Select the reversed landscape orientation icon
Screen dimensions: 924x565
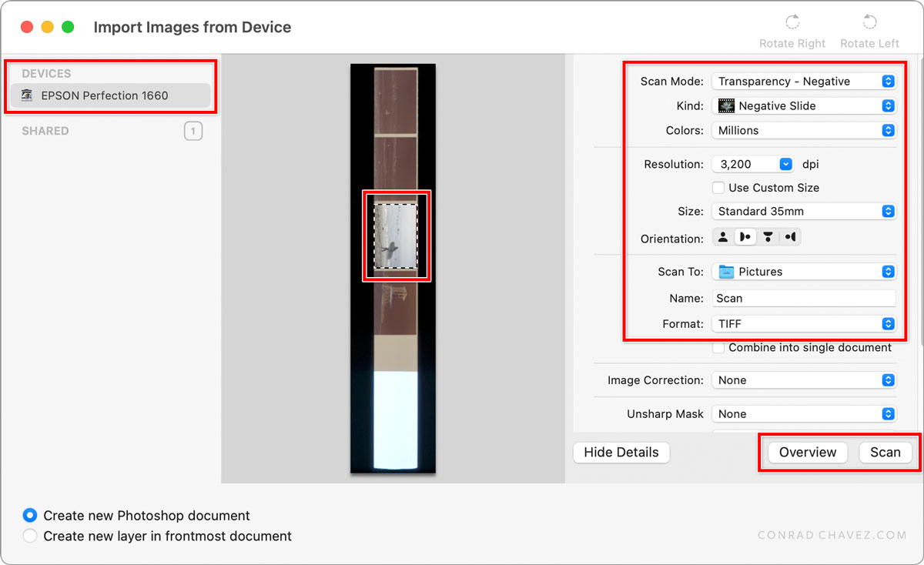pyautogui.click(x=792, y=236)
